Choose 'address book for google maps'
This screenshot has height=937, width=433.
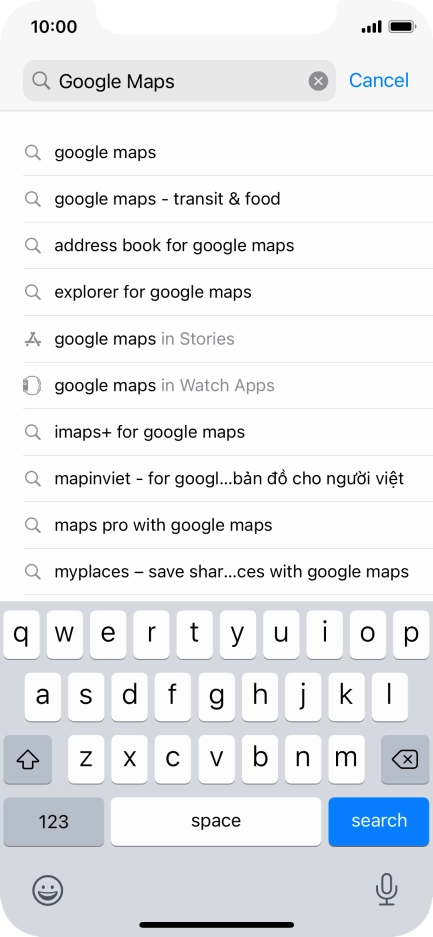tap(227, 246)
